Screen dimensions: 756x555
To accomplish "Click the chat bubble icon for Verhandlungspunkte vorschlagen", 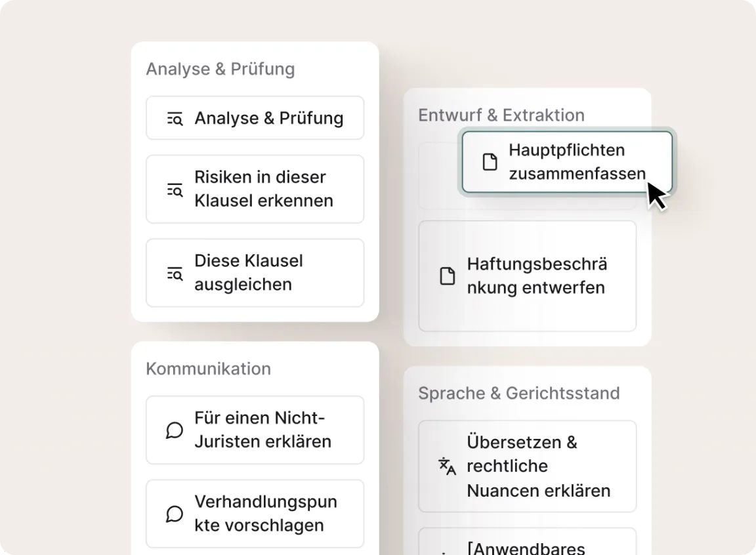I will coord(175,514).
